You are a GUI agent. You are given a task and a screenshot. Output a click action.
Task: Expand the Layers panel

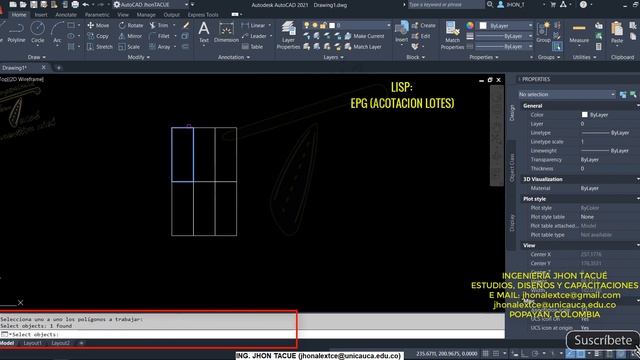point(333,57)
